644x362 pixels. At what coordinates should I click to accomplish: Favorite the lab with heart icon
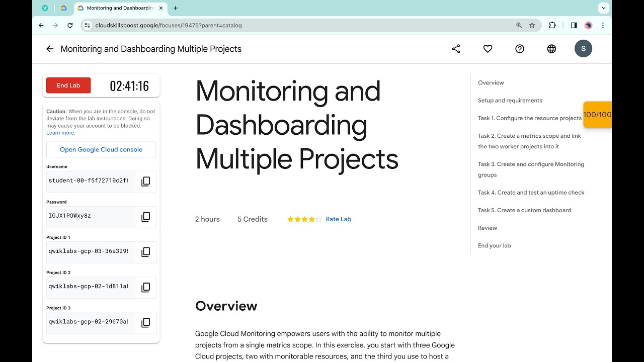tap(488, 49)
